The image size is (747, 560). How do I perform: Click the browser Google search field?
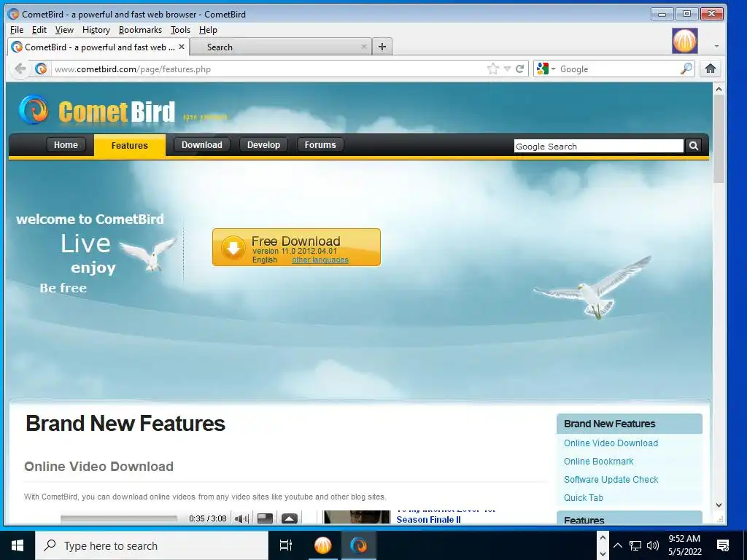(x=619, y=69)
